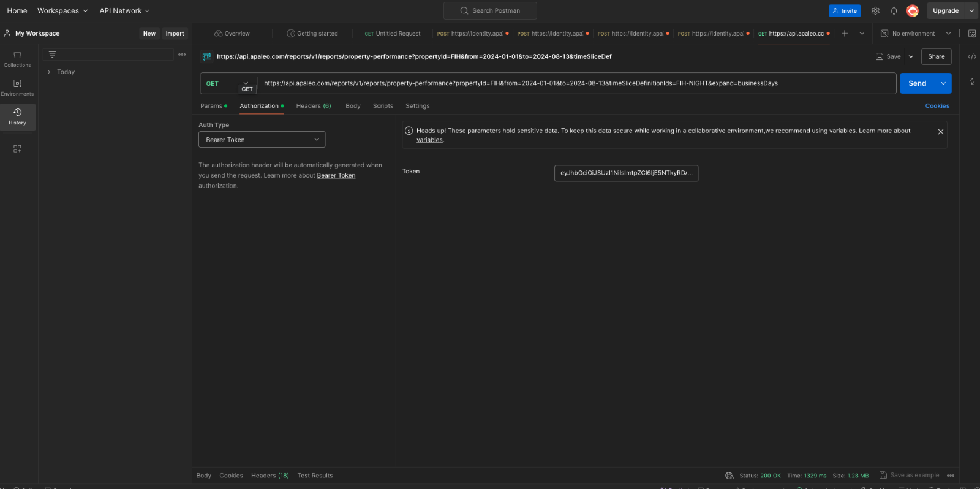Open the Scripts tab
Viewport: 980px width, 489px height.
point(383,106)
